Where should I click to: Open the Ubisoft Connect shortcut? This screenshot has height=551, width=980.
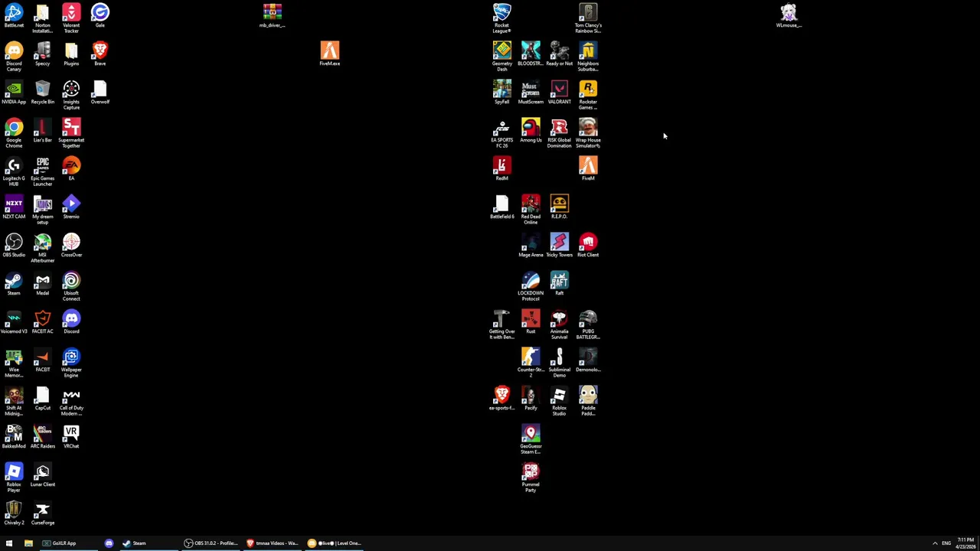pyautogui.click(x=71, y=286)
